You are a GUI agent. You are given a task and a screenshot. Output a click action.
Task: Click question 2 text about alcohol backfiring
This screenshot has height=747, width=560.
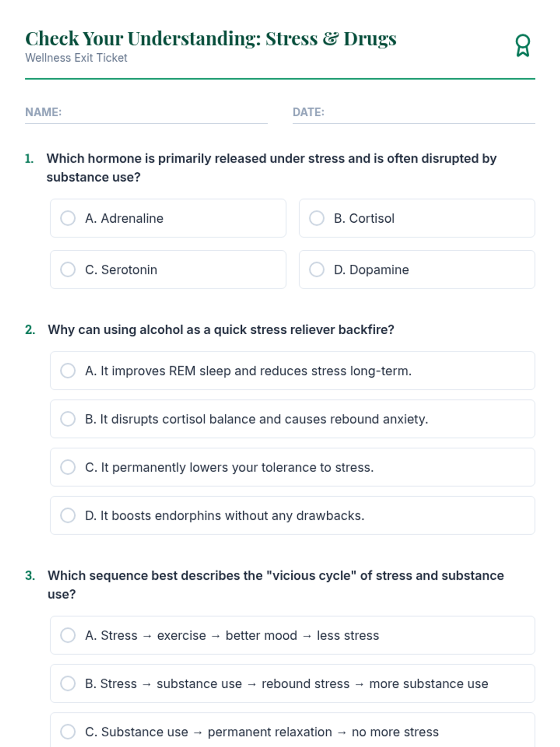click(x=221, y=330)
